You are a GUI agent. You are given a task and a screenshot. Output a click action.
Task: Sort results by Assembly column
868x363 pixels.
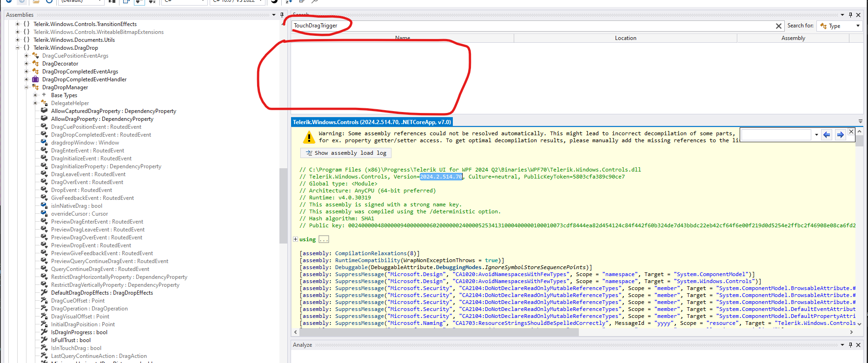(793, 38)
